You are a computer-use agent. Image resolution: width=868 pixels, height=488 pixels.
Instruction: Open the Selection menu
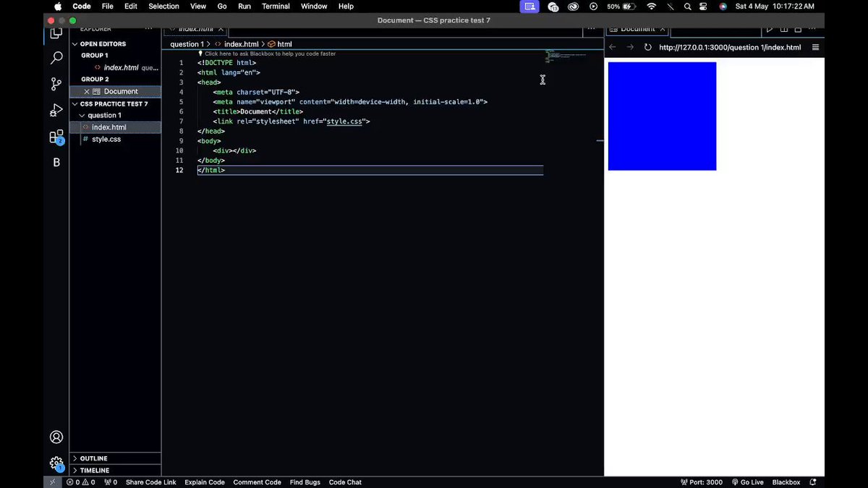coord(163,7)
